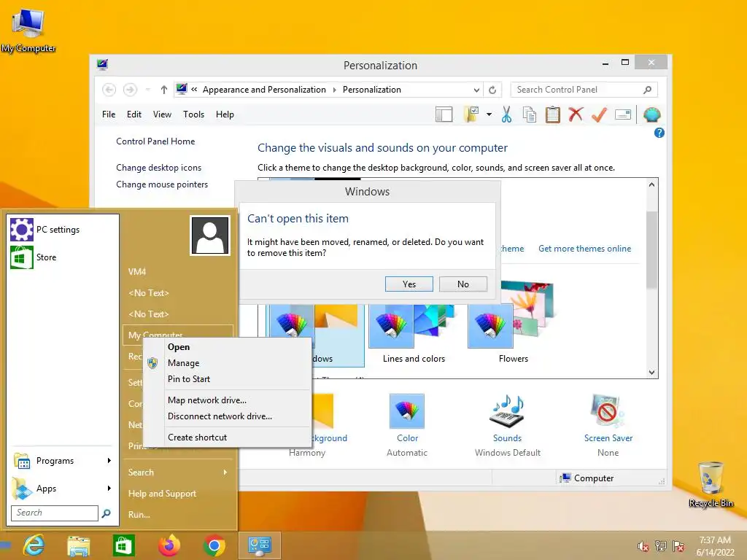Screen dimensions: 747x560
Task: Open the Sounds icon with music notes
Action: point(508,411)
